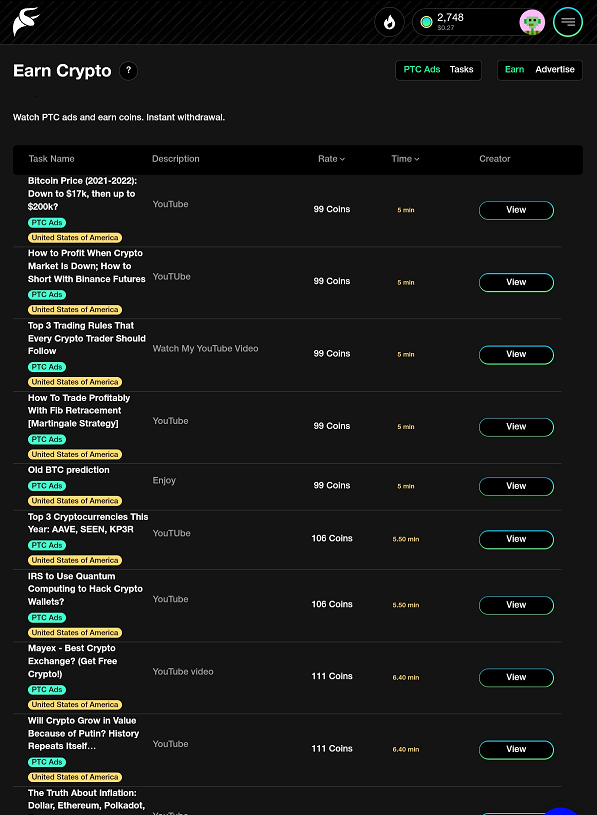Click PTC Ads tag on IRS Quantum task
Screen dimensions: 597x815
click(x=47, y=617)
